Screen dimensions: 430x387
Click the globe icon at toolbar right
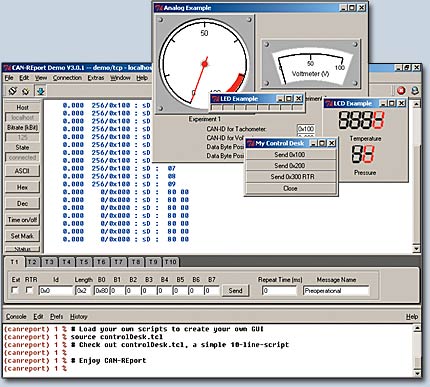click(x=414, y=90)
